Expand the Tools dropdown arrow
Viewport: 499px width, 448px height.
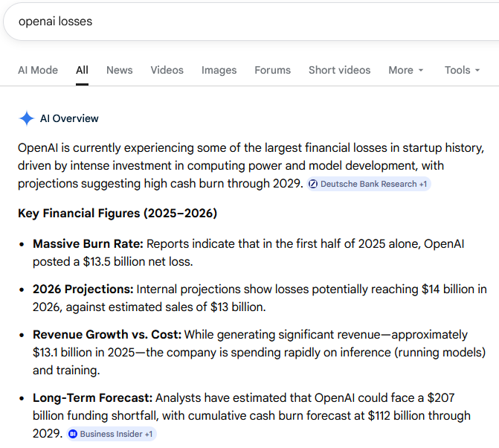point(477,71)
